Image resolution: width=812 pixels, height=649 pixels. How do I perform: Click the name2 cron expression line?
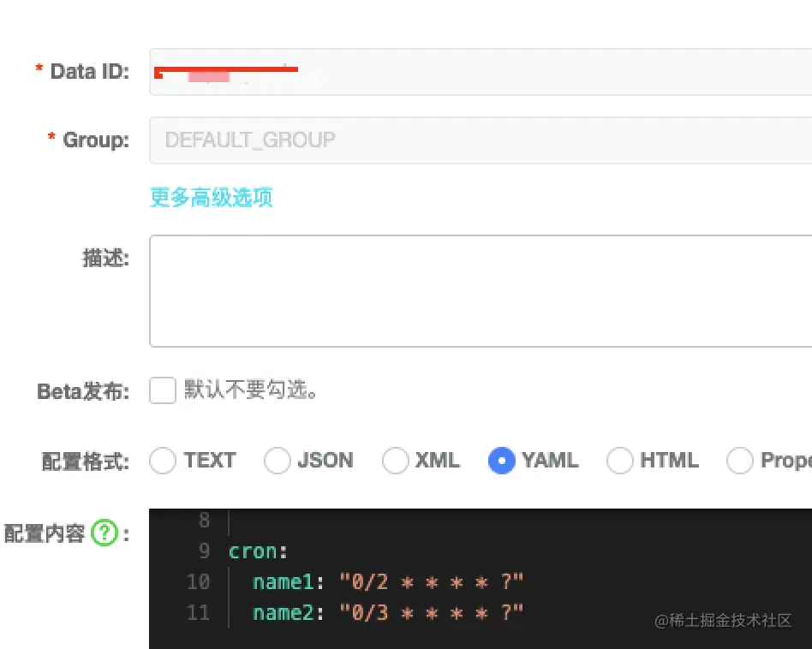pyautogui.click(x=388, y=613)
